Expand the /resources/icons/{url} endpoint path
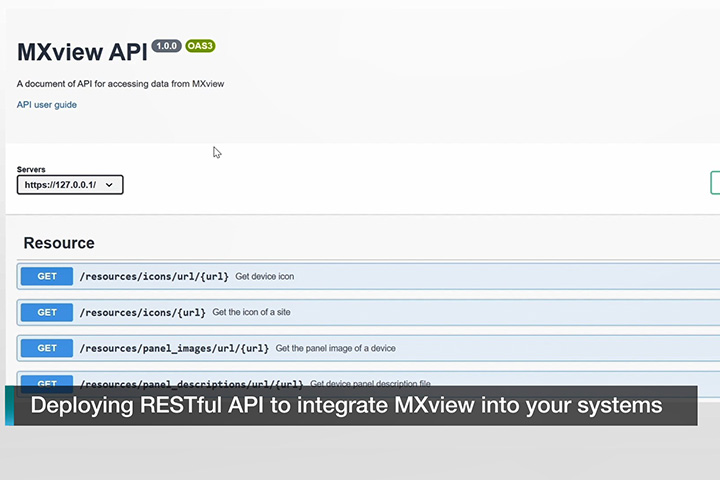Viewport: 720px width, 480px height. [142, 312]
